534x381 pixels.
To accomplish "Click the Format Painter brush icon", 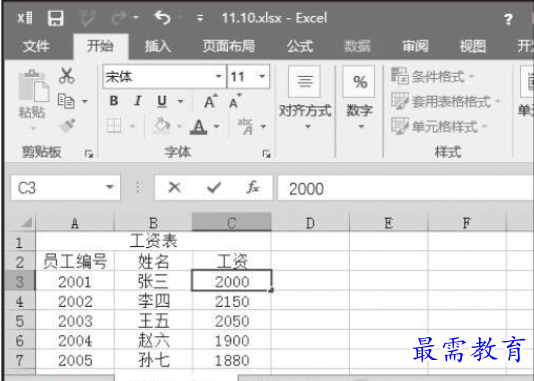I will pyautogui.click(x=68, y=125).
